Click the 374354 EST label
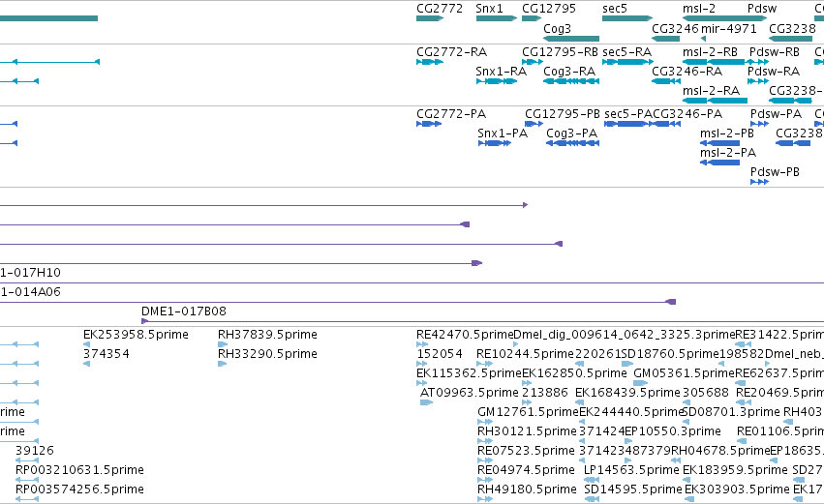Image resolution: width=824 pixels, height=504 pixels. tap(107, 354)
